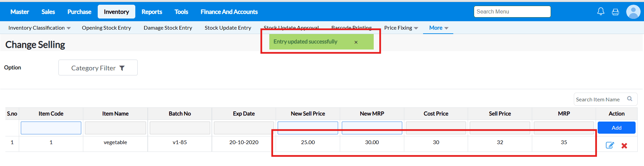Open the Sales menu
This screenshot has height=166, width=644.
[x=48, y=12]
